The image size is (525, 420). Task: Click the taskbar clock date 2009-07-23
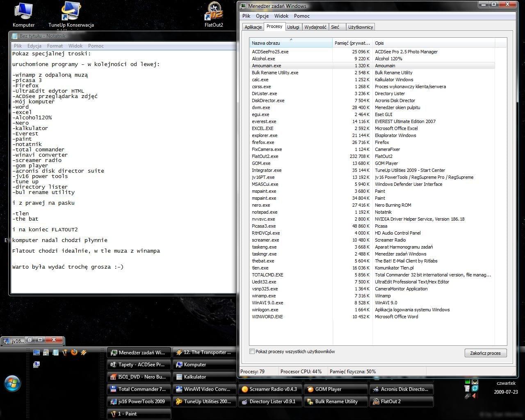pyautogui.click(x=506, y=392)
